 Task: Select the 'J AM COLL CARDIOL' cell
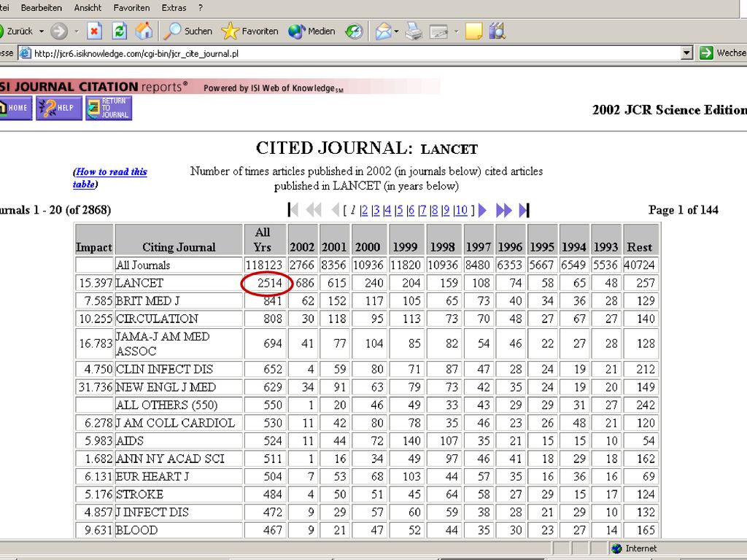(179, 423)
